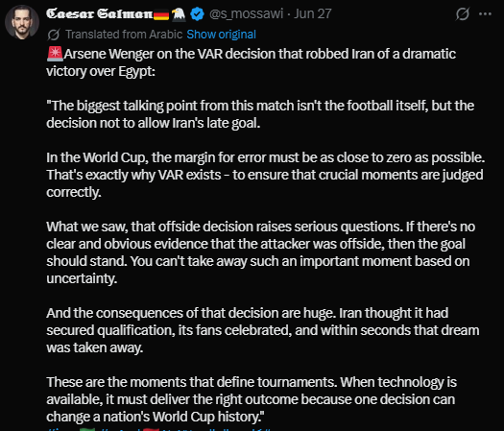Viewport: 504px width, 431px height.
Task: Open the Jun 27 post timestamp
Action: (x=313, y=13)
